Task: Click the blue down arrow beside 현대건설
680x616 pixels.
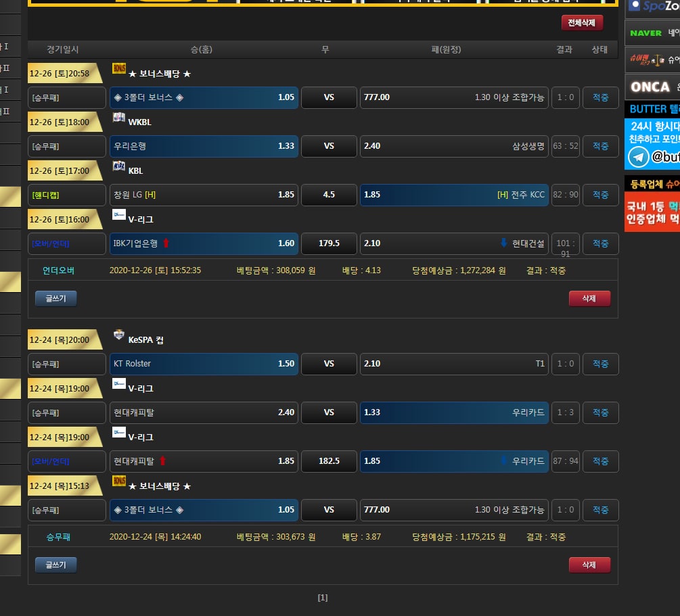Action: (503, 243)
